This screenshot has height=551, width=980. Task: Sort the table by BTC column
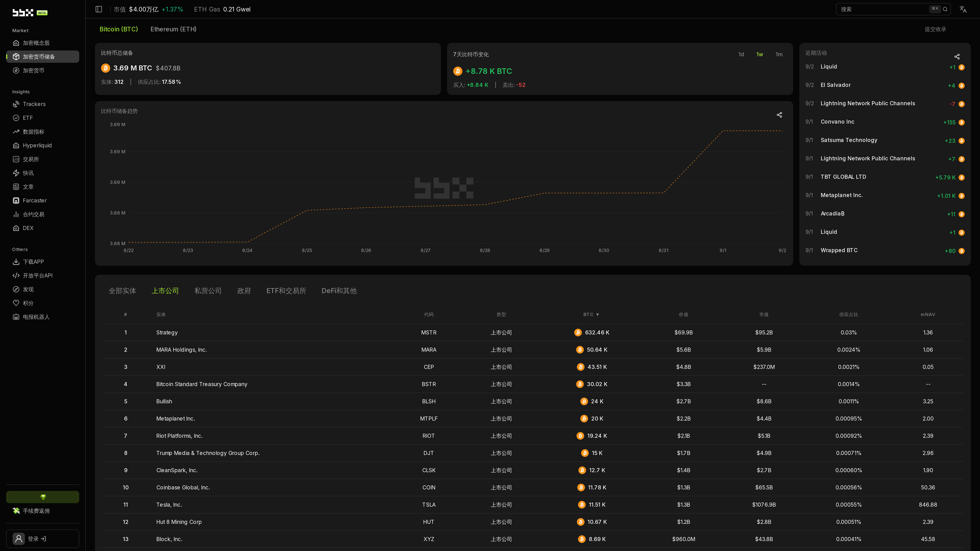[591, 315]
